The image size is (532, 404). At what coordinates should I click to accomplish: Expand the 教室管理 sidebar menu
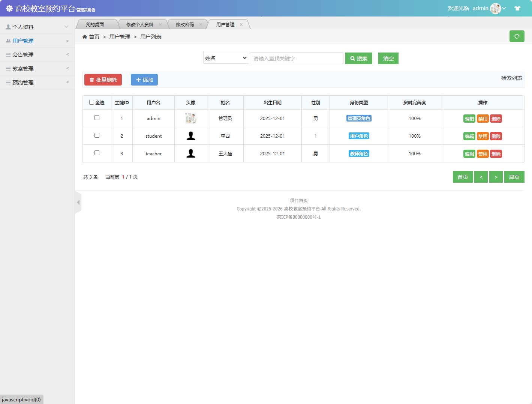(x=37, y=69)
